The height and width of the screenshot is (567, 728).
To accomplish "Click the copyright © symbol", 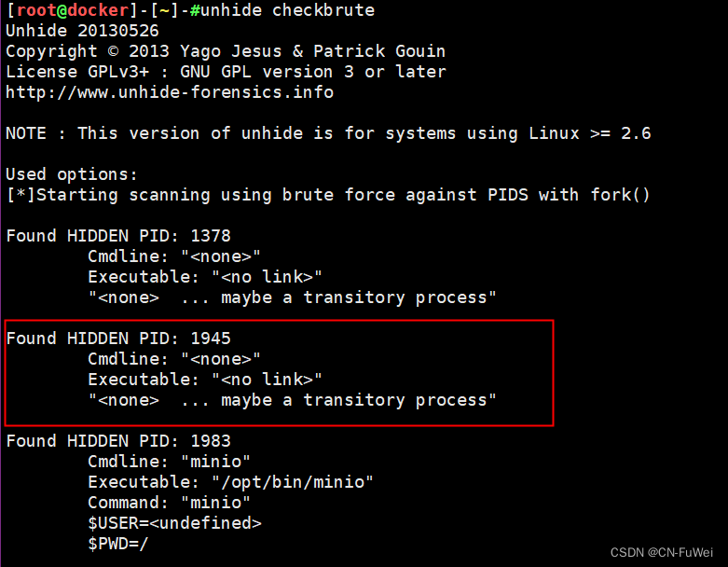I will (x=114, y=51).
